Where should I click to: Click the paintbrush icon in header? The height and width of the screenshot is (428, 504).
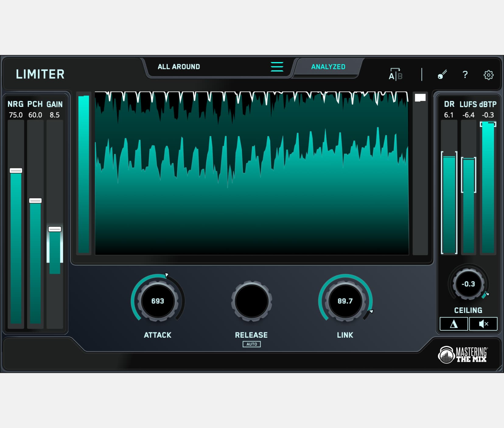[442, 75]
